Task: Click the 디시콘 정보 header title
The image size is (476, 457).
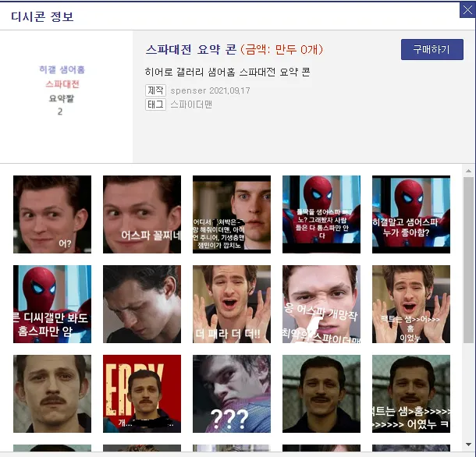Action: tap(42, 16)
